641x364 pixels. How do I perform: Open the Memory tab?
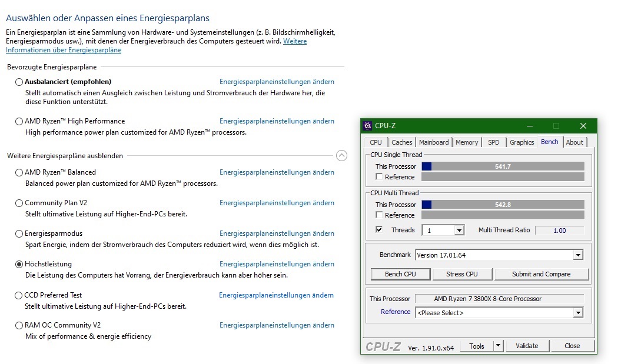467,142
